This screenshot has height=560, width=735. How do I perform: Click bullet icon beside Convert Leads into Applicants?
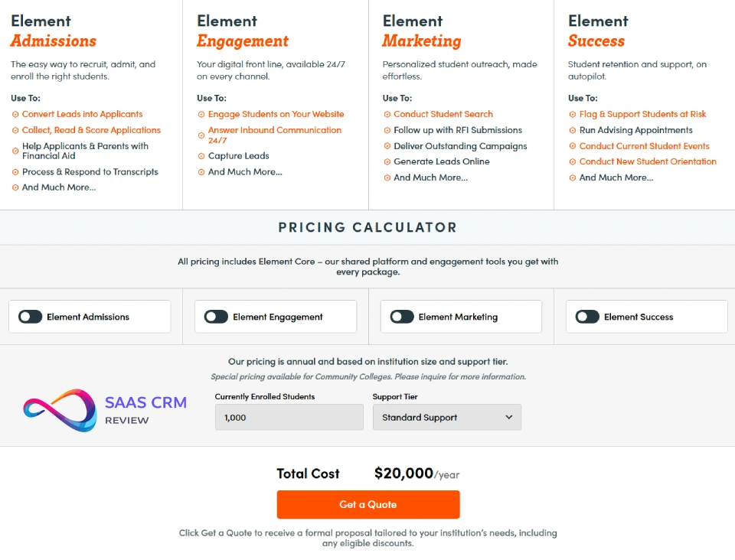[15, 115]
